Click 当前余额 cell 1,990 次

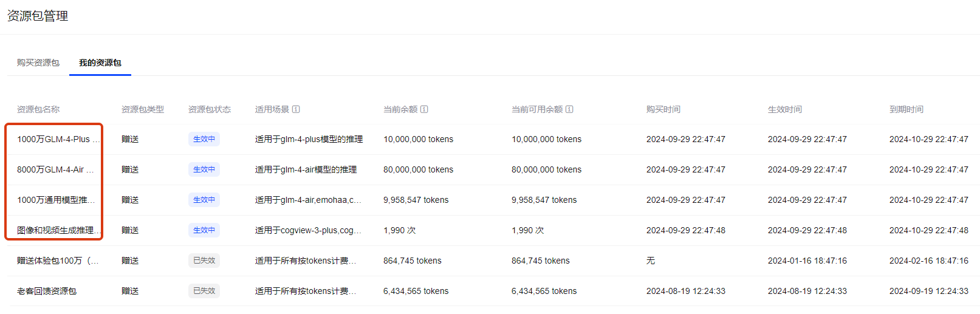[399, 230]
